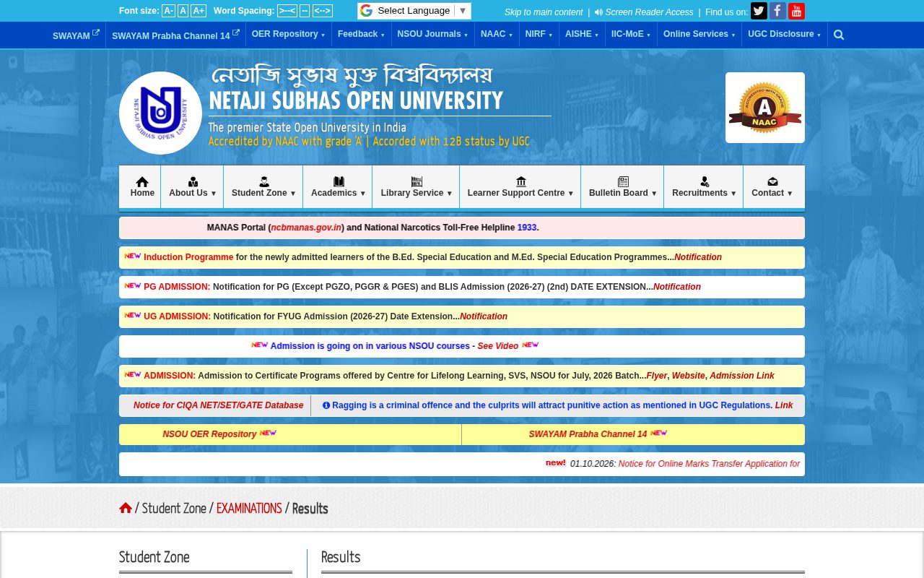The height and width of the screenshot is (578, 924).
Task: Open the ncbmanas.gov.in link
Action: (307, 228)
